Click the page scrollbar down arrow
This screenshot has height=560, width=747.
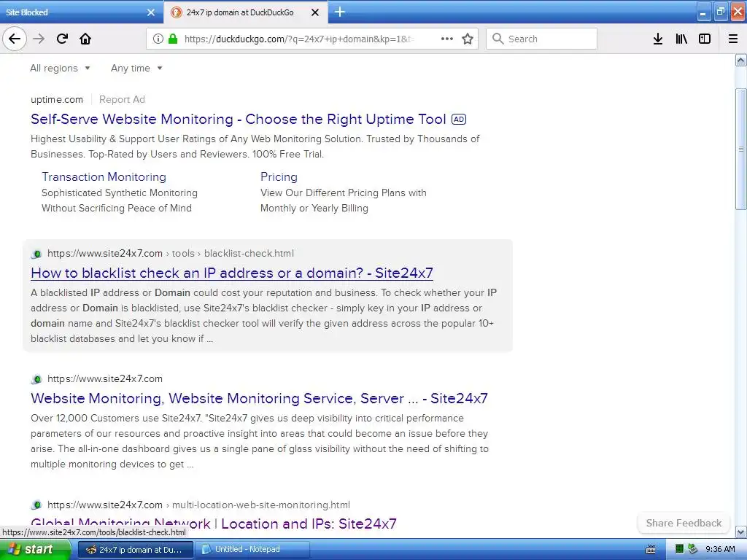(741, 532)
